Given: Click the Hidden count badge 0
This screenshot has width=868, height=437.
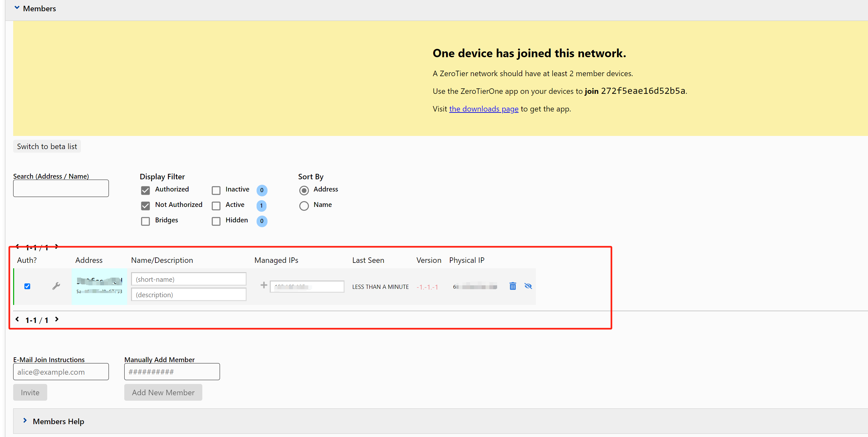Looking at the screenshot, I should pos(262,221).
